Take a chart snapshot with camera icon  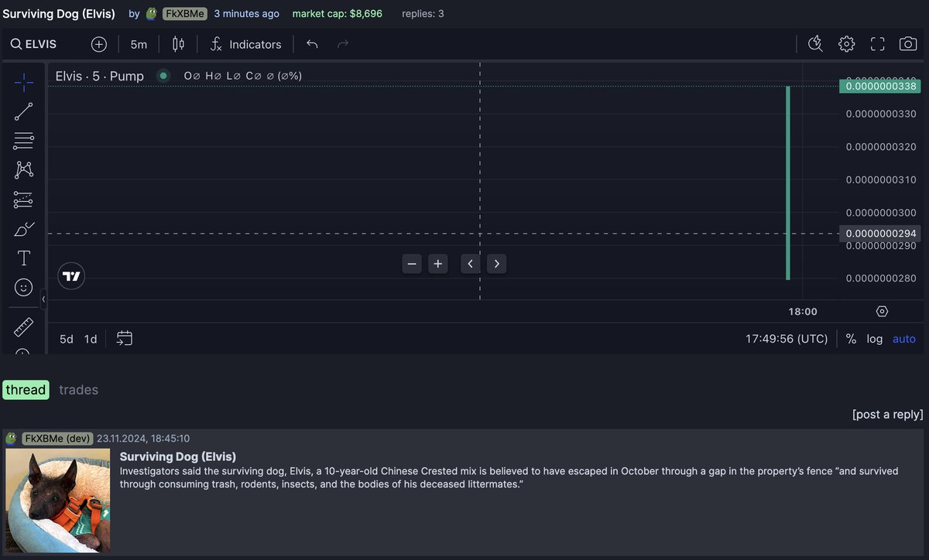click(908, 44)
